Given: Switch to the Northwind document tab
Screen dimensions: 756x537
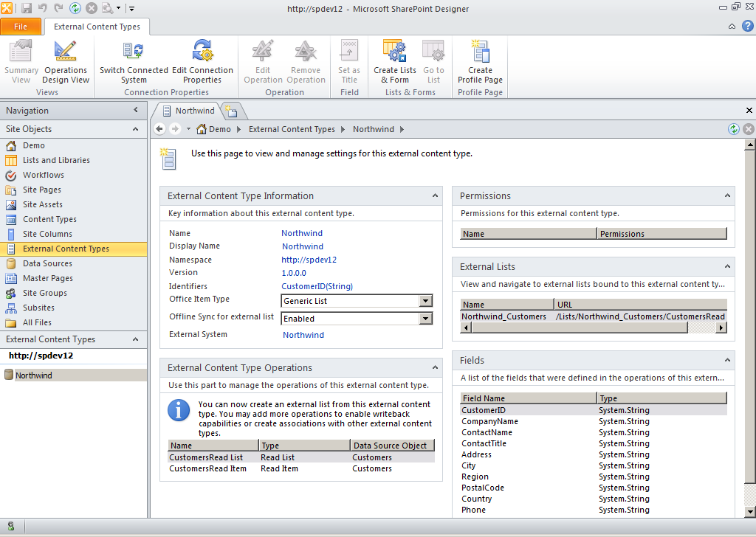Looking at the screenshot, I should [x=188, y=111].
